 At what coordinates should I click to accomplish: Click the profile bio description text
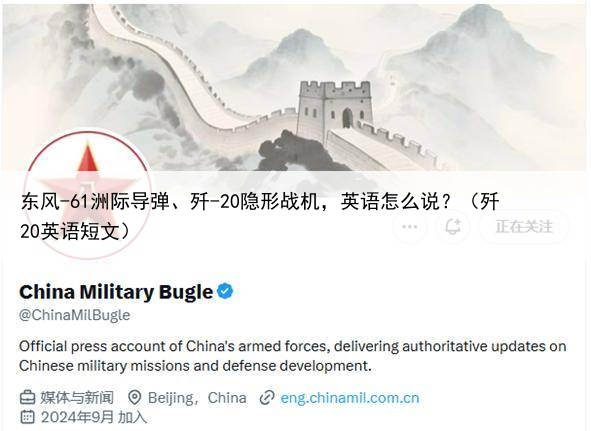pos(292,356)
